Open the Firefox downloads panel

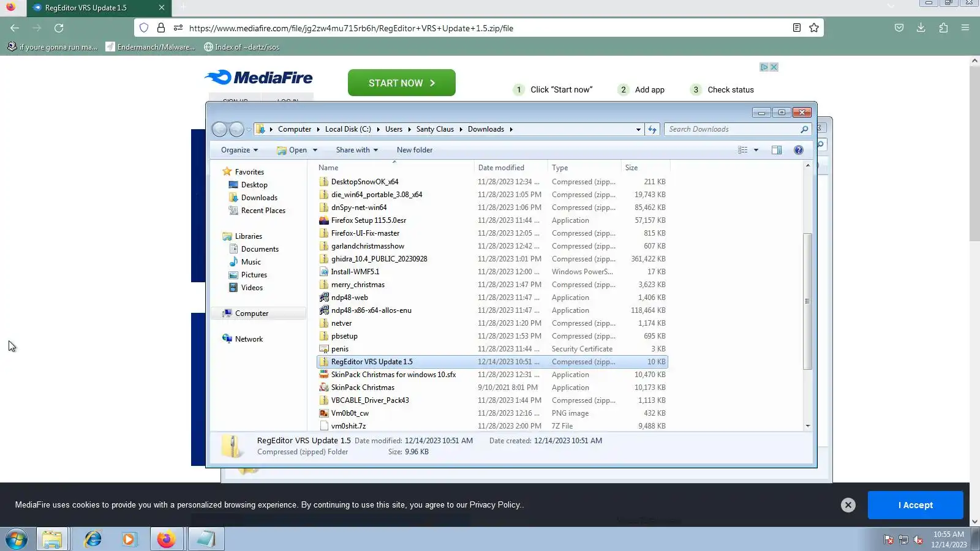(x=921, y=28)
